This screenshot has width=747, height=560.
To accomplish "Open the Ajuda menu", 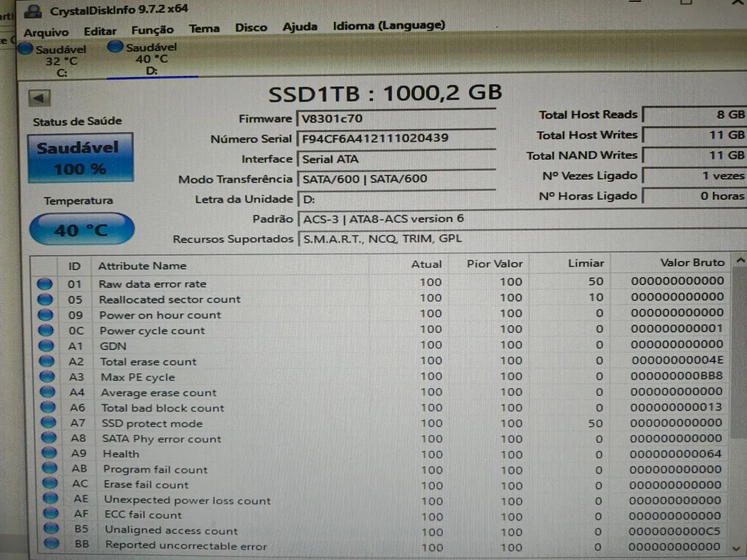I will coord(300,26).
